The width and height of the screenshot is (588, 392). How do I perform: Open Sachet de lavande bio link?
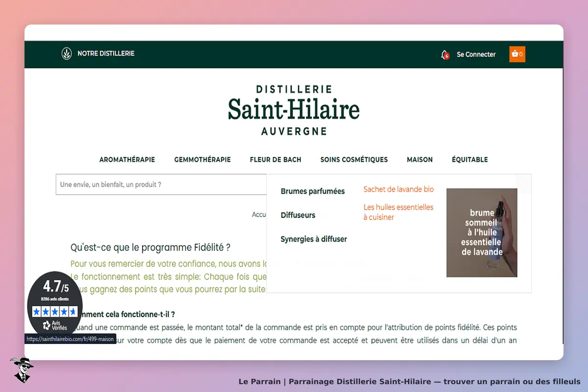(x=398, y=190)
